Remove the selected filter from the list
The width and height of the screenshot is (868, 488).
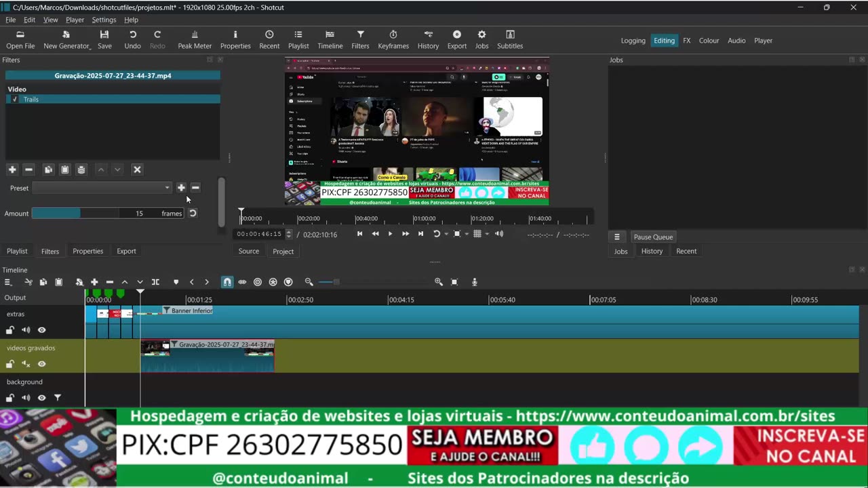(x=28, y=169)
